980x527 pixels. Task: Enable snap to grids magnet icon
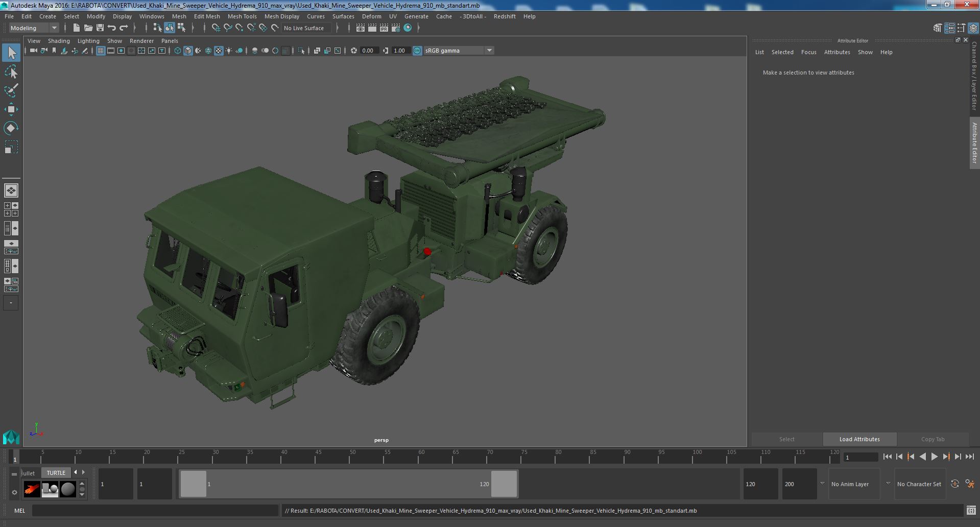pos(216,28)
